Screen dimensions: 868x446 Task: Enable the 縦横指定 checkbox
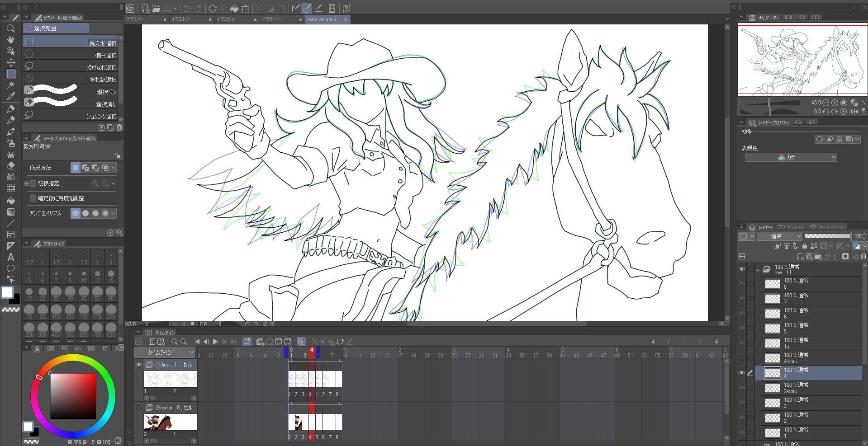click(33, 183)
